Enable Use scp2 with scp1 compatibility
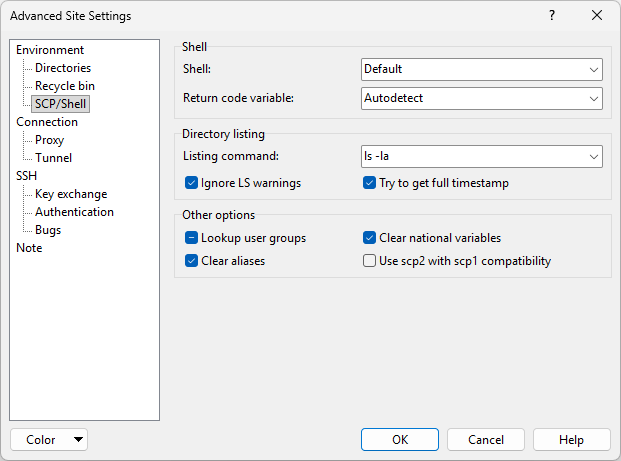The width and height of the screenshot is (621, 461). 369,261
